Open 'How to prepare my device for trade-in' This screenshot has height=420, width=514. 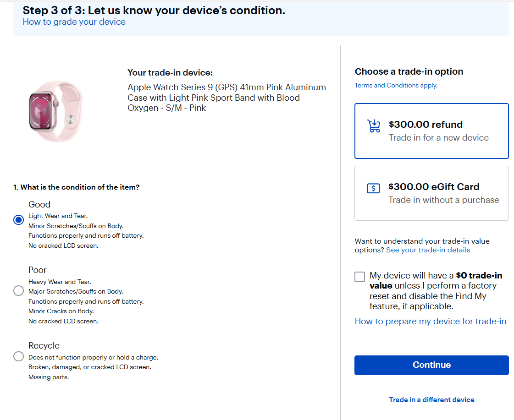click(430, 322)
